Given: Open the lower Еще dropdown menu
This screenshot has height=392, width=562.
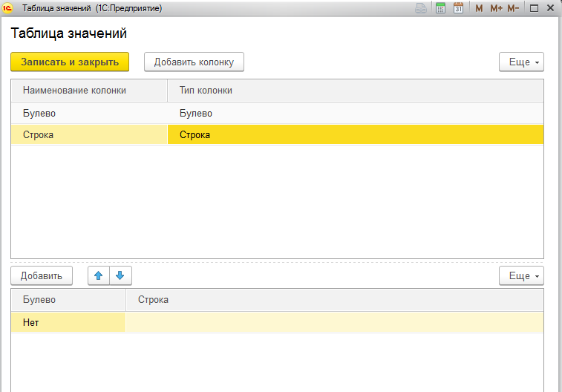Looking at the screenshot, I should click(521, 275).
